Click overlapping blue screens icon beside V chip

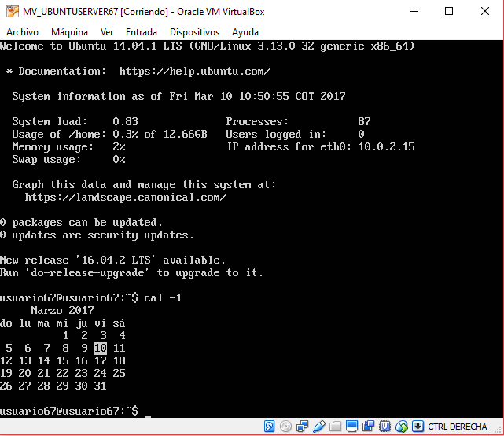368,427
